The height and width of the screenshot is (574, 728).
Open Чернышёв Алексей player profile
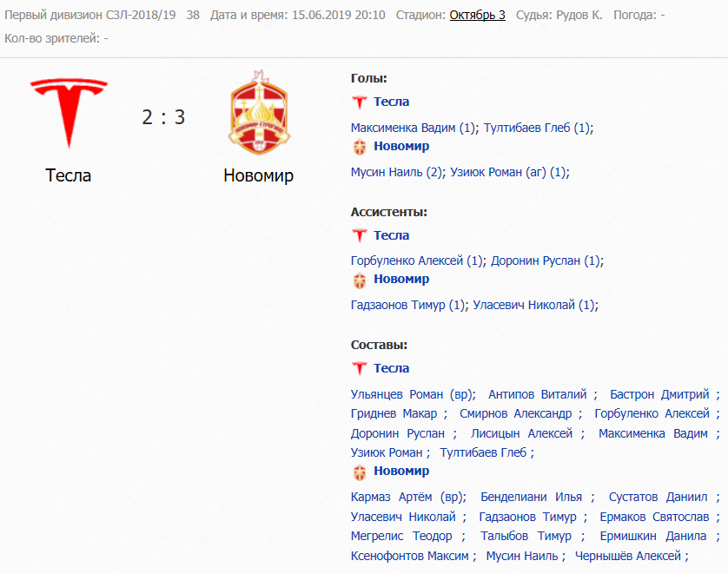click(628, 556)
